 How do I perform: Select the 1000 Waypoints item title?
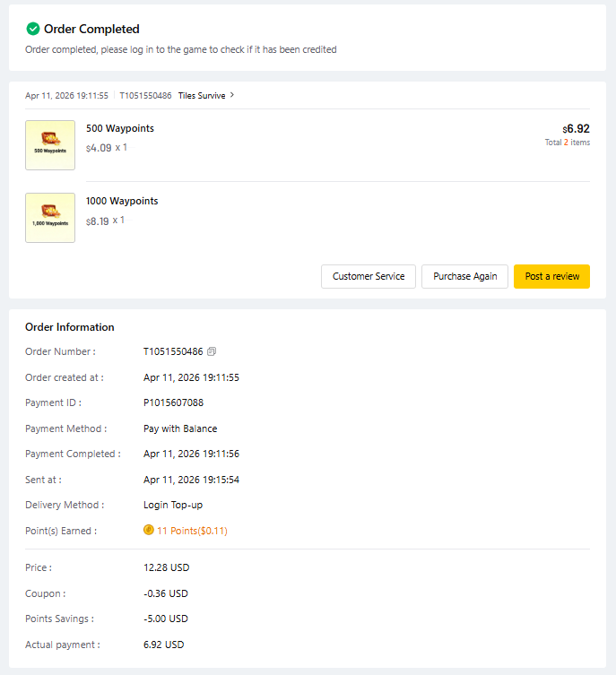tap(122, 201)
